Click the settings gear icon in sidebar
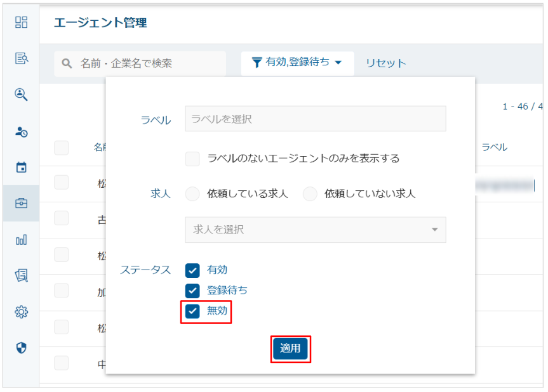 pos(22,312)
